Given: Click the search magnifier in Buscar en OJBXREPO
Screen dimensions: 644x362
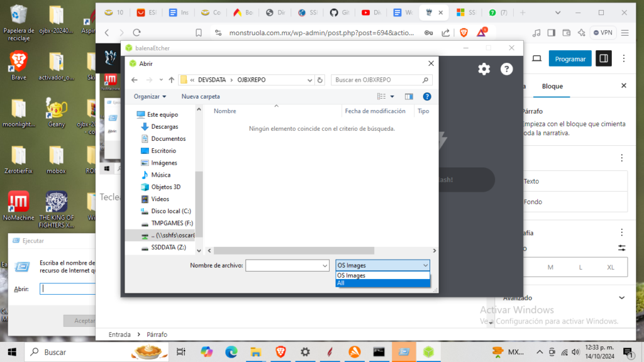Looking at the screenshot, I should point(425,80).
